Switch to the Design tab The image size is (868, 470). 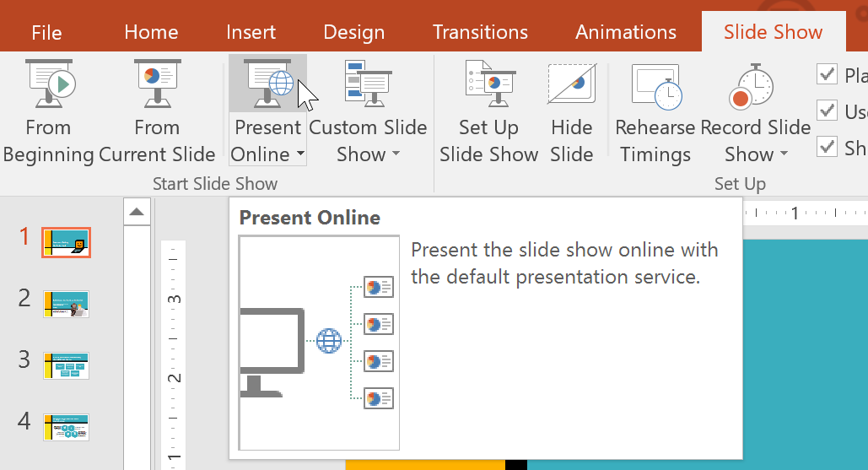pos(353,33)
